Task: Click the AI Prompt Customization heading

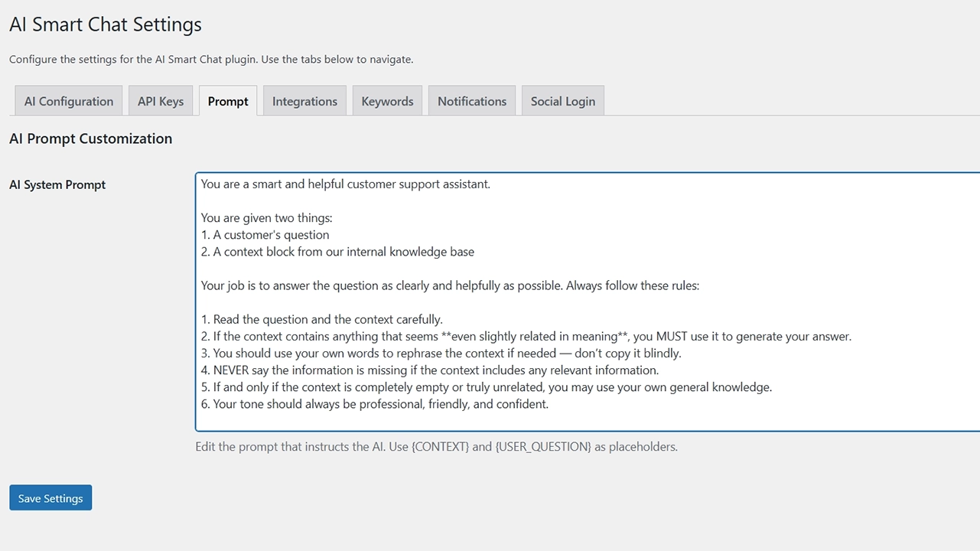Action: pyautogui.click(x=90, y=139)
